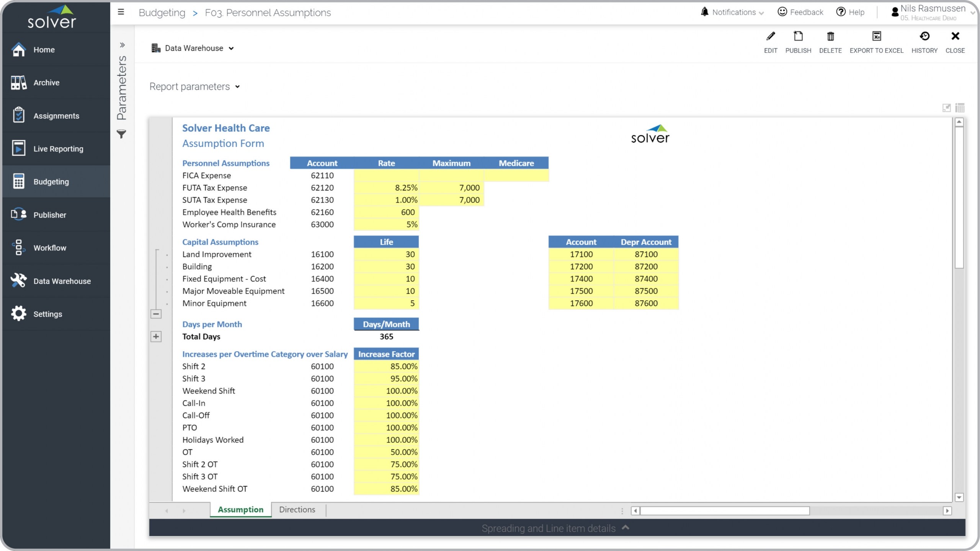Click the horizontal scrollbar thumb
Viewport: 980px width, 551px height.
pyautogui.click(x=724, y=511)
